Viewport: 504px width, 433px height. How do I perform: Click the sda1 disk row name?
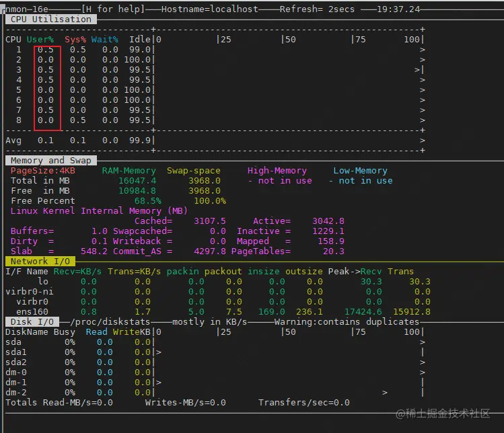pos(16,352)
